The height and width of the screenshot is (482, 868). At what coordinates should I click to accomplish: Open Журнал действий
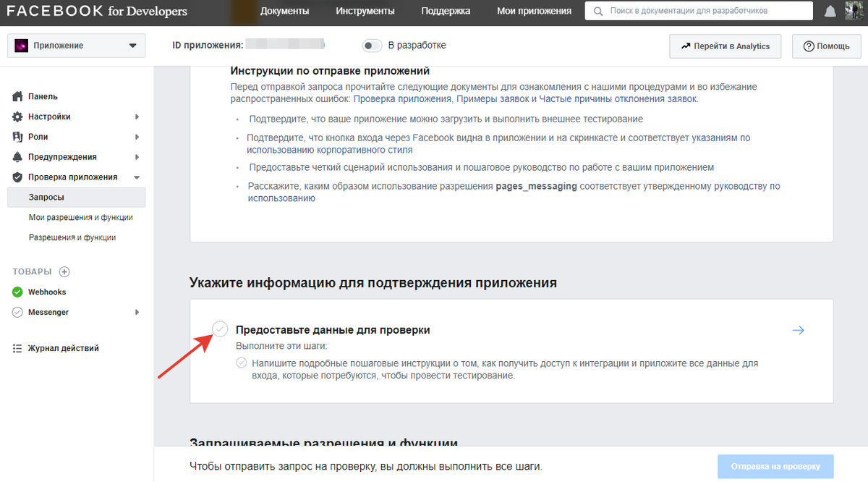64,348
